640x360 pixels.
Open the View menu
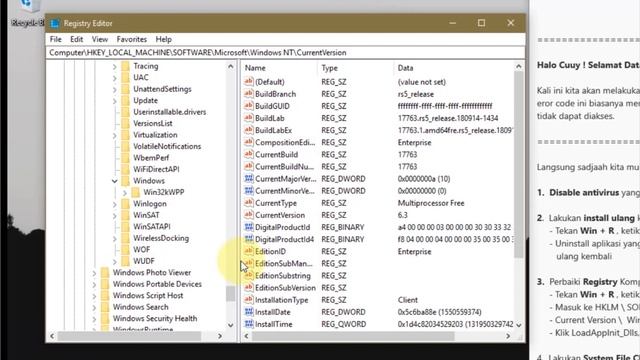[100, 39]
